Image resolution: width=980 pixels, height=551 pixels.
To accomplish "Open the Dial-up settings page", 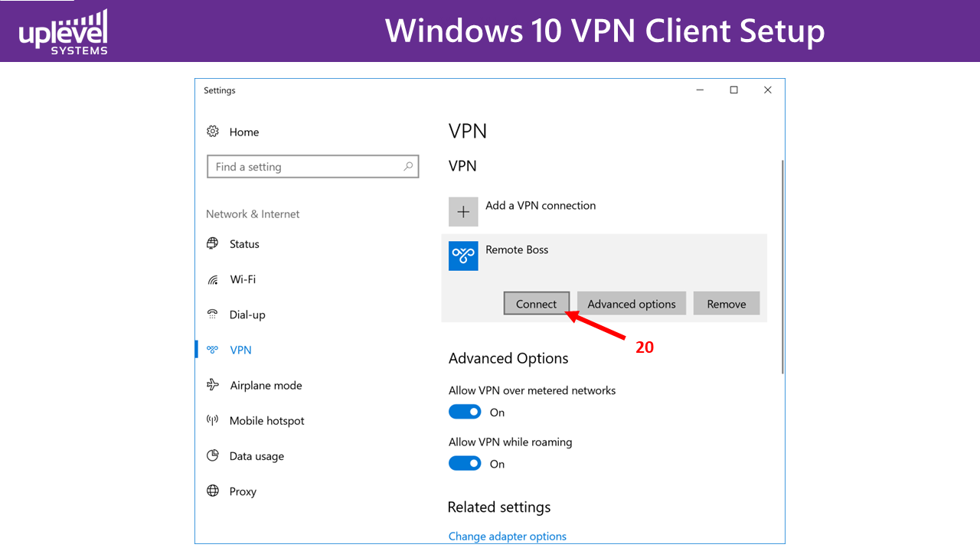I will (247, 315).
